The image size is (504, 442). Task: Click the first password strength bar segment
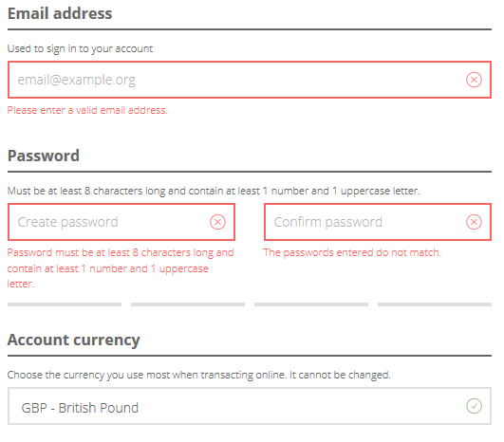point(65,304)
